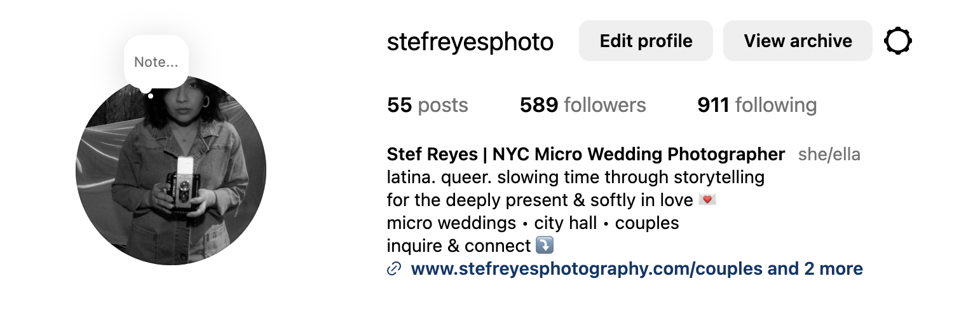Open the settings gear icon
The height and width of the screenshot is (332, 980).
[x=898, y=41]
